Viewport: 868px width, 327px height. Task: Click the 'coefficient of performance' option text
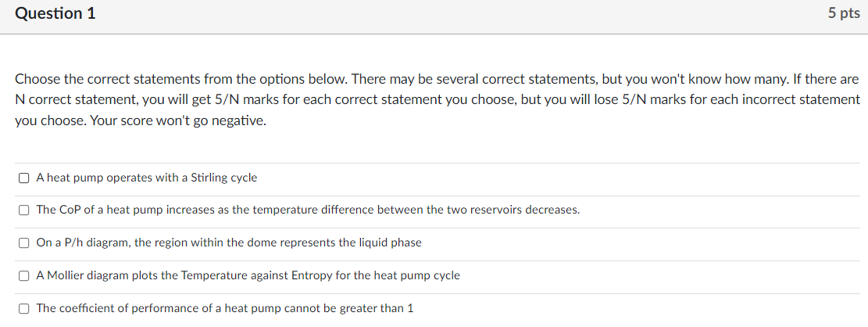pos(225,308)
